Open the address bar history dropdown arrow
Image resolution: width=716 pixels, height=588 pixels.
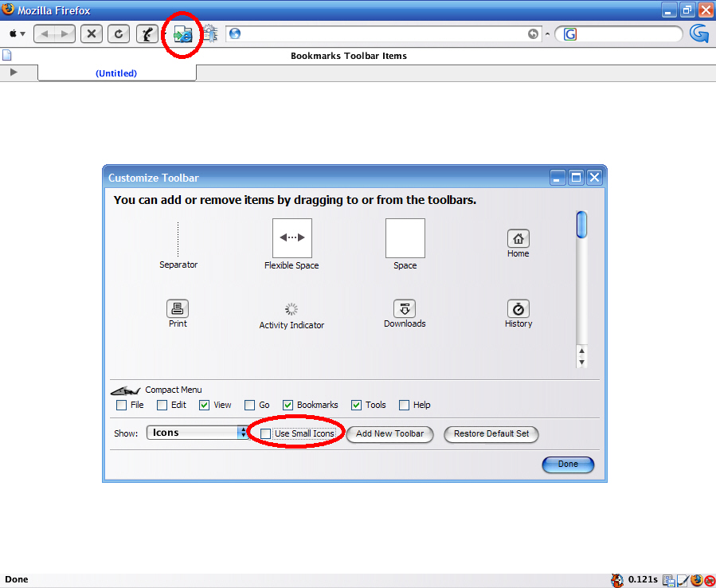(547, 34)
